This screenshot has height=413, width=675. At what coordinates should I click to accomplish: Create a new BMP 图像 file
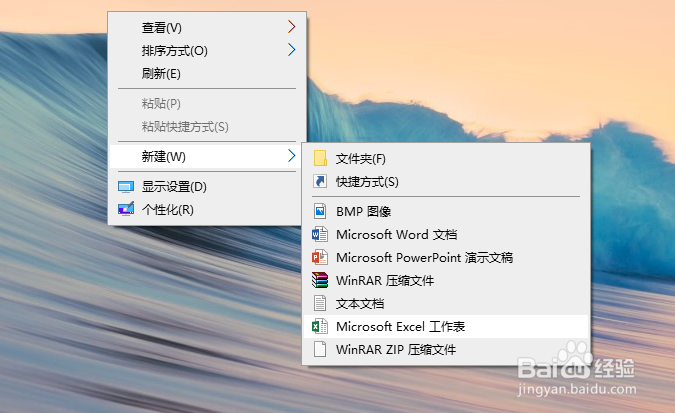pyautogui.click(x=446, y=211)
